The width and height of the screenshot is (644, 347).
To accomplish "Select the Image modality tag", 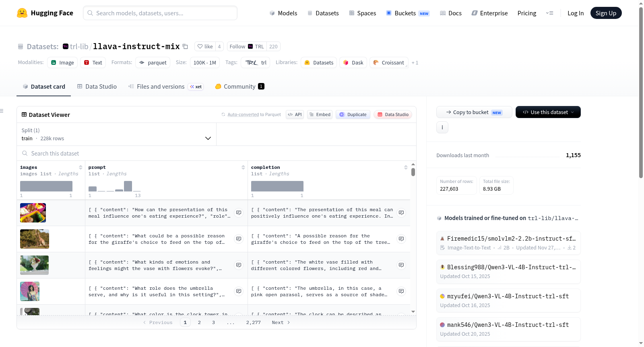I will 62,62.
